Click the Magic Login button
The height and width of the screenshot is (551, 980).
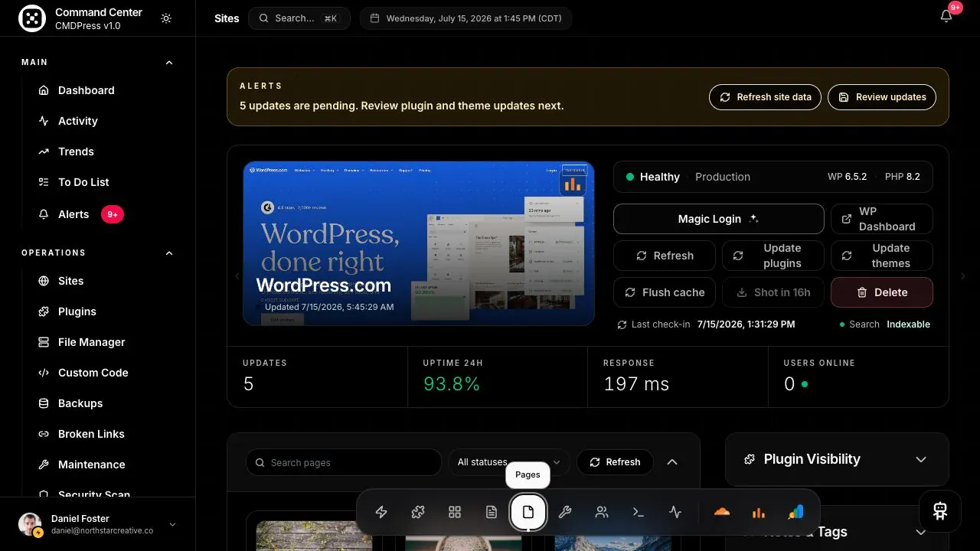click(719, 219)
